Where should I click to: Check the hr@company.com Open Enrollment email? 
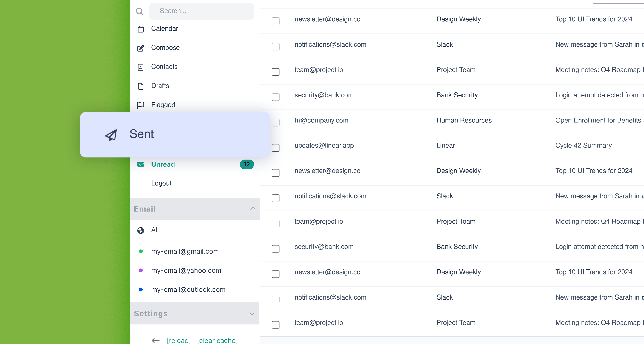pos(275,122)
